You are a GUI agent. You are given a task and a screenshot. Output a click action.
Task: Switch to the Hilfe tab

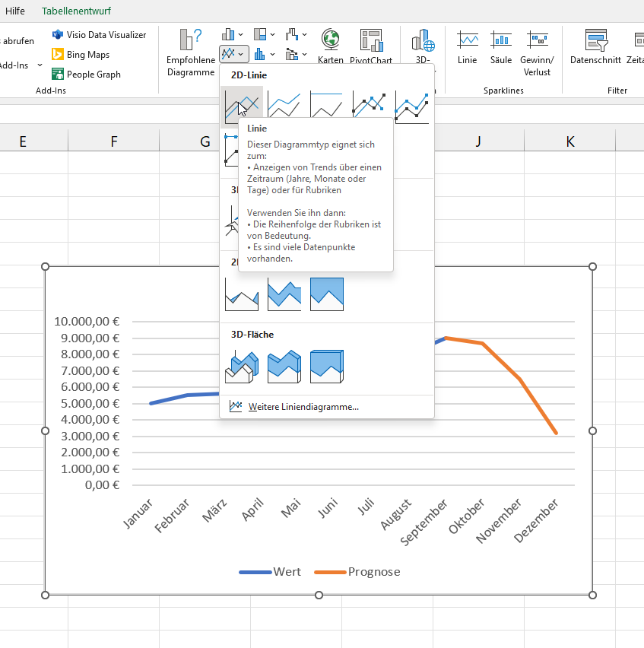pos(15,11)
